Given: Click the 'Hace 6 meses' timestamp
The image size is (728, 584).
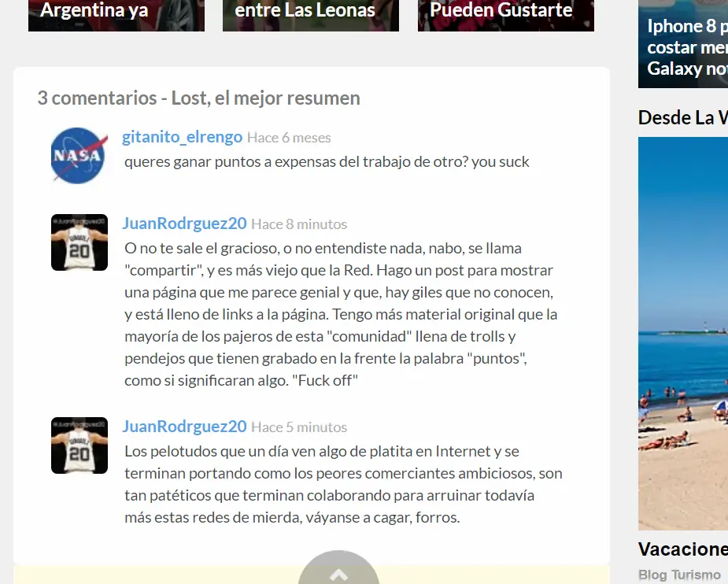Looking at the screenshot, I should click(289, 138).
